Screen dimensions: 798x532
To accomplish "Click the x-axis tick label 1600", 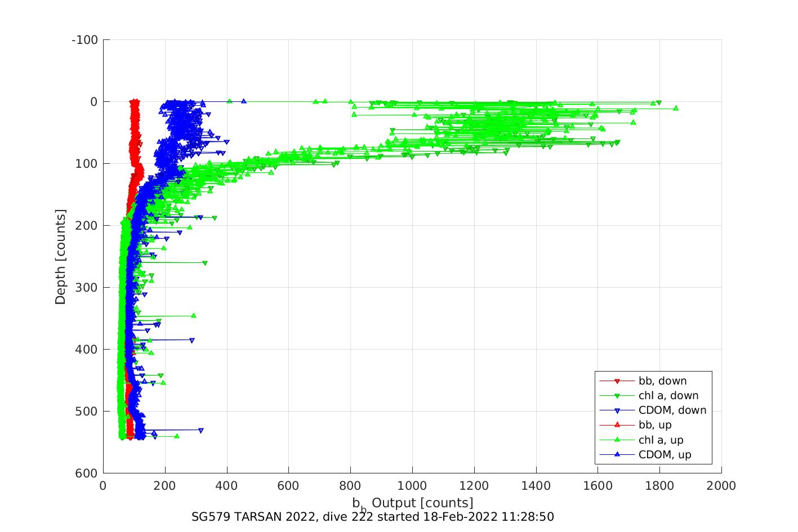I will [598, 486].
